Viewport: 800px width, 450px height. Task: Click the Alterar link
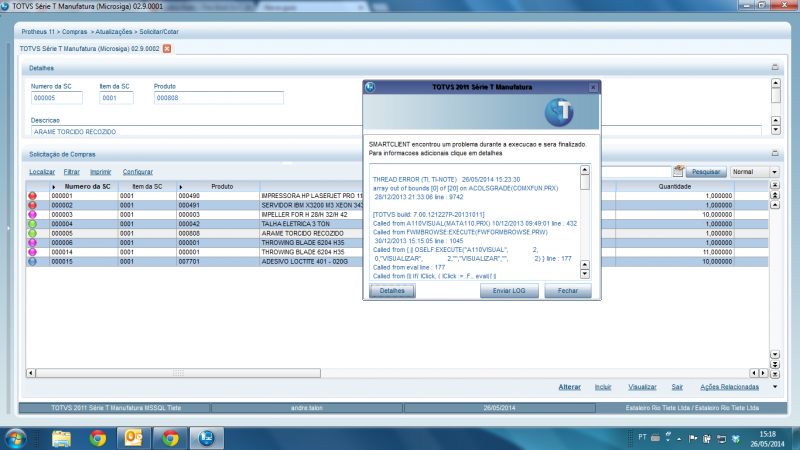569,387
